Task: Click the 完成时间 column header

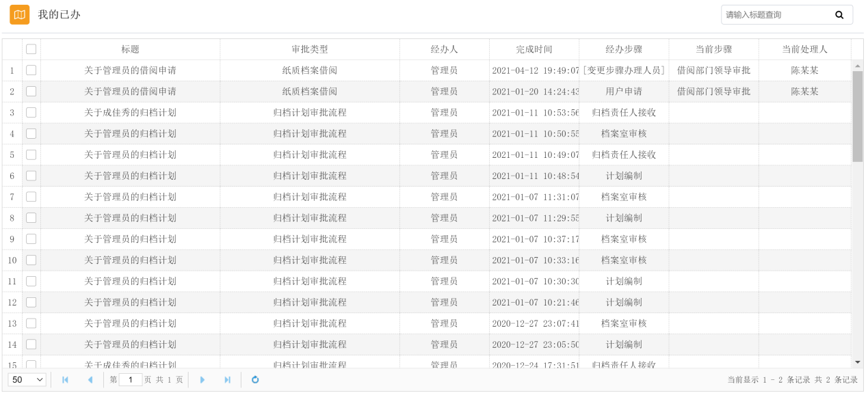Action: (x=534, y=49)
